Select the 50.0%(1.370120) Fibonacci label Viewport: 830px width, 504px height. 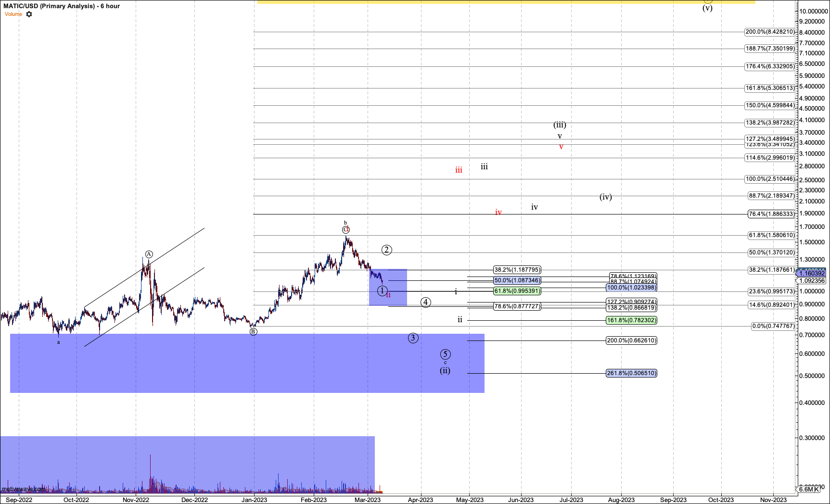772,252
